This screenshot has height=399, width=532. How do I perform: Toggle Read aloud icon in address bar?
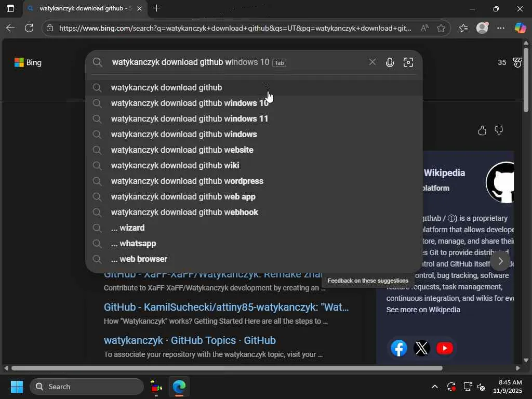pos(424,28)
